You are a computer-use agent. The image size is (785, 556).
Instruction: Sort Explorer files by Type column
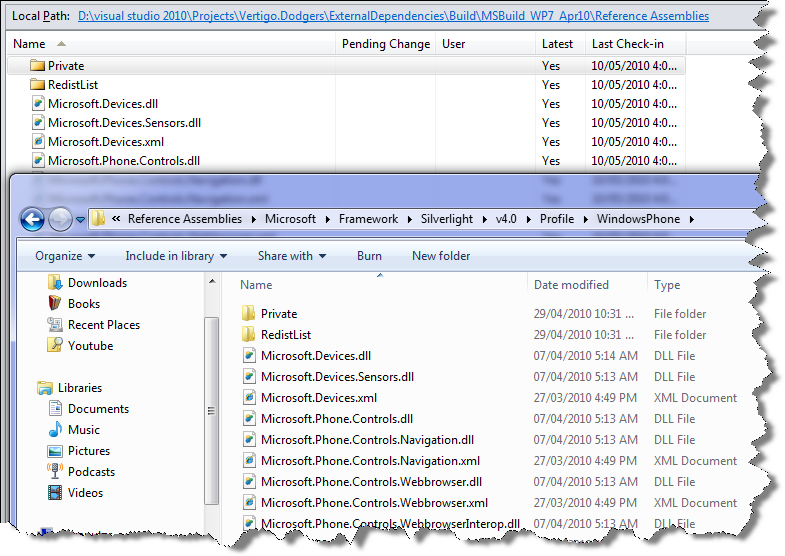[x=667, y=285]
